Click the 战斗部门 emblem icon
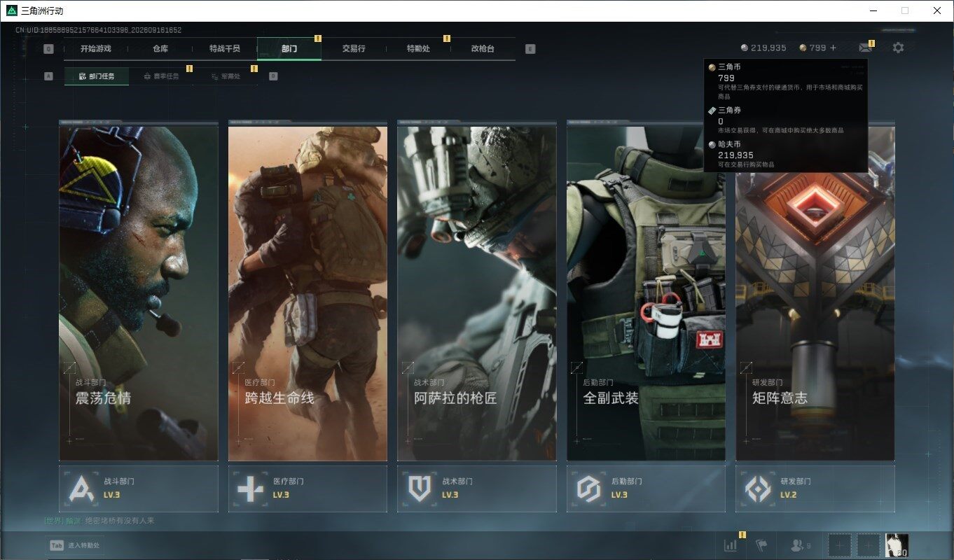 tap(81, 489)
